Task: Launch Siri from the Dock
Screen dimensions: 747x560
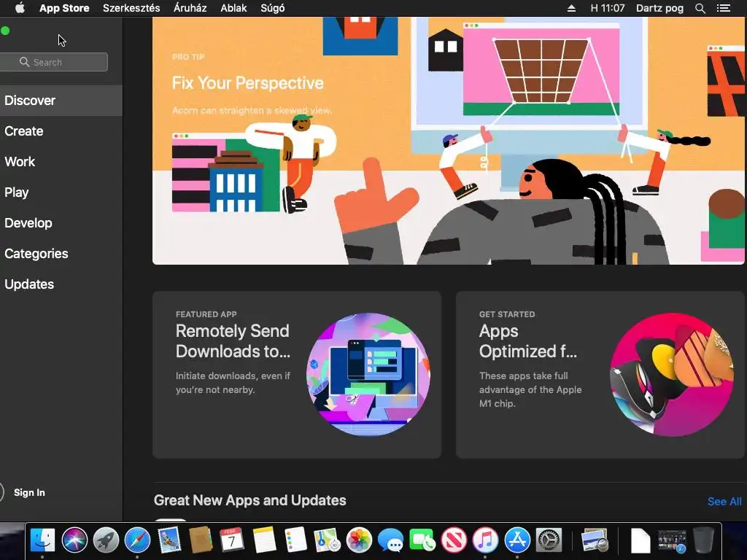Action: coord(74,540)
